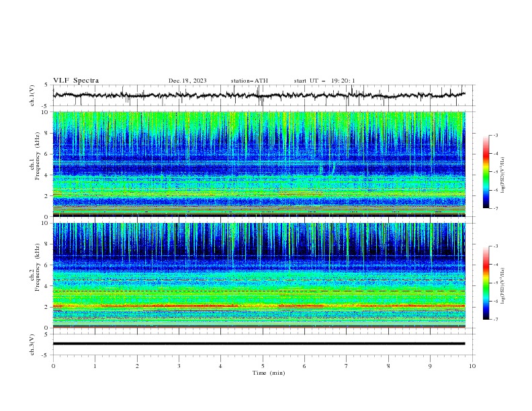This screenshot has height=411, width=532.
Task: Click time-axis tick label "3"
Action: pyautogui.click(x=179, y=366)
